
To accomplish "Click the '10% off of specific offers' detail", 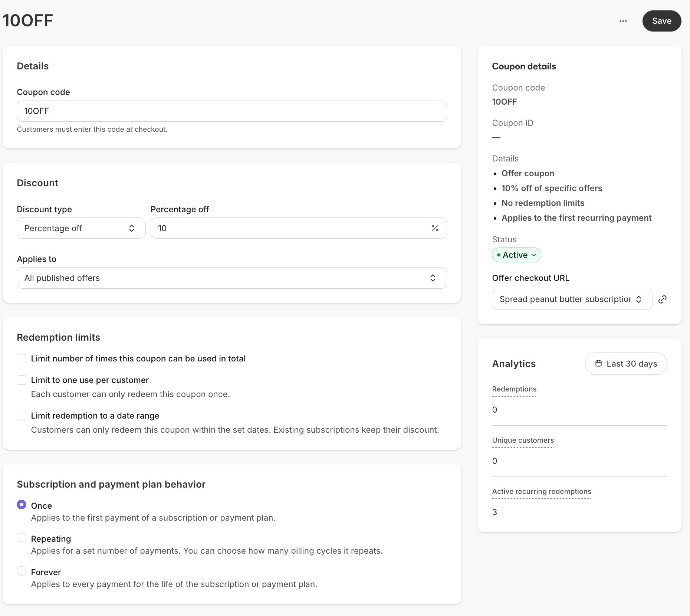I will click(552, 189).
